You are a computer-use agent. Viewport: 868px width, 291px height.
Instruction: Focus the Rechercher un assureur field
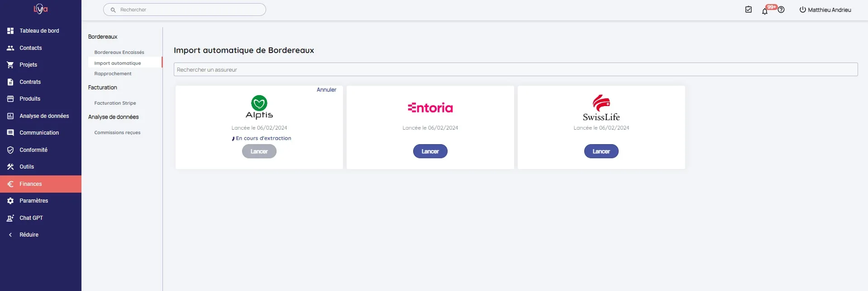tap(516, 69)
